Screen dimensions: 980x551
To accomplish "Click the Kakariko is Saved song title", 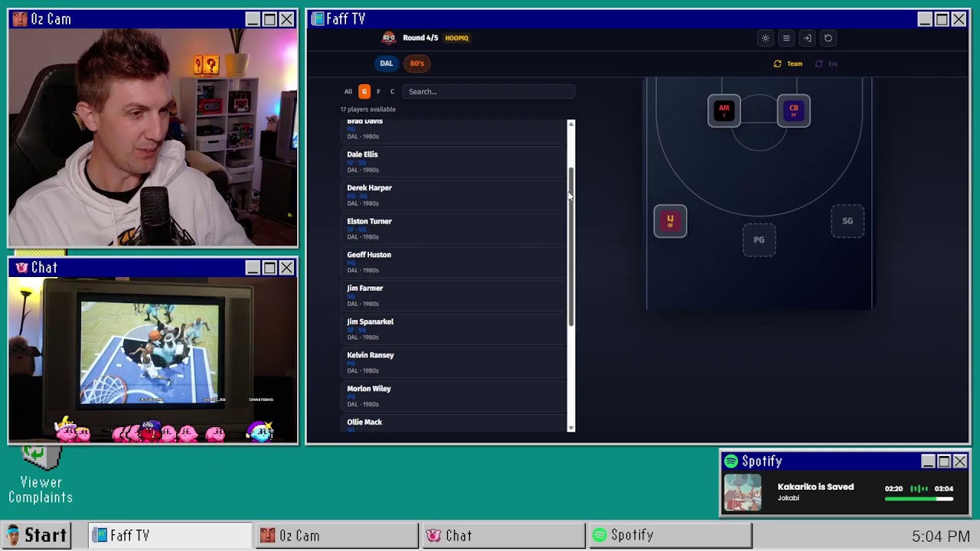I will 815,487.
